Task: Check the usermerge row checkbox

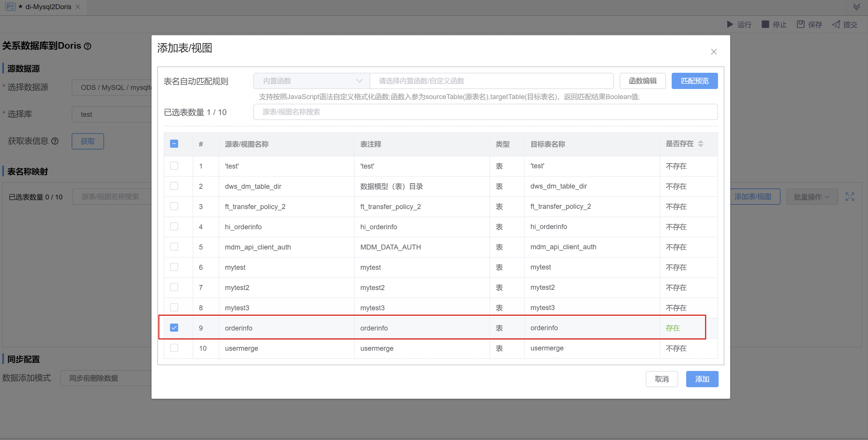Action: coord(174,348)
